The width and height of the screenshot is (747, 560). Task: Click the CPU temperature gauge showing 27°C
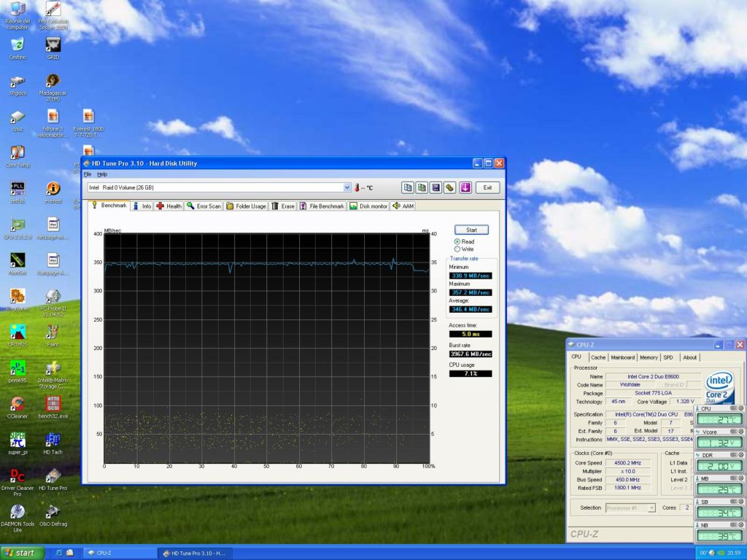click(719, 419)
